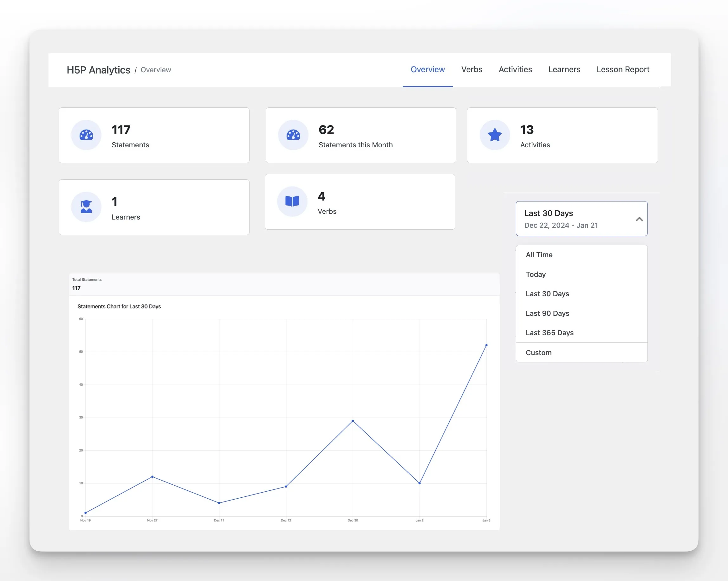Image resolution: width=728 pixels, height=581 pixels.
Task: Click the Activities star icon
Action: 495,135
